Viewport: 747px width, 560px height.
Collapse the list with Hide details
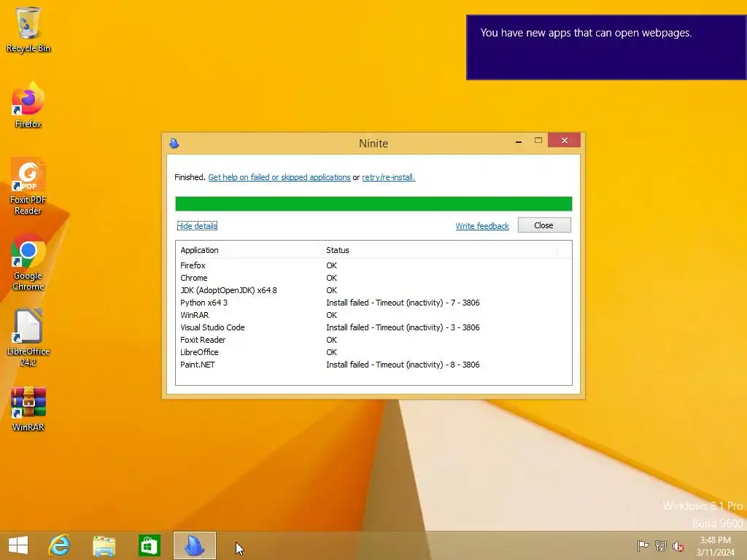click(197, 226)
